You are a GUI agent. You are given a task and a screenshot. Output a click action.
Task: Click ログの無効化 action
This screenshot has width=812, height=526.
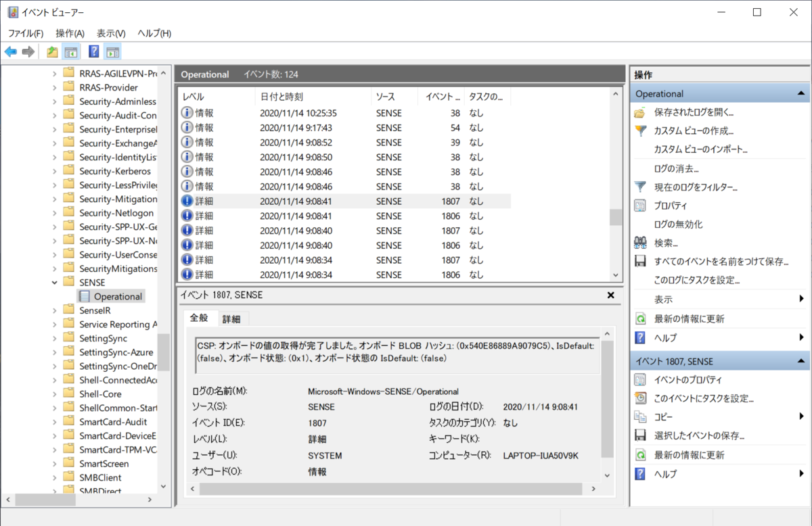tap(678, 224)
